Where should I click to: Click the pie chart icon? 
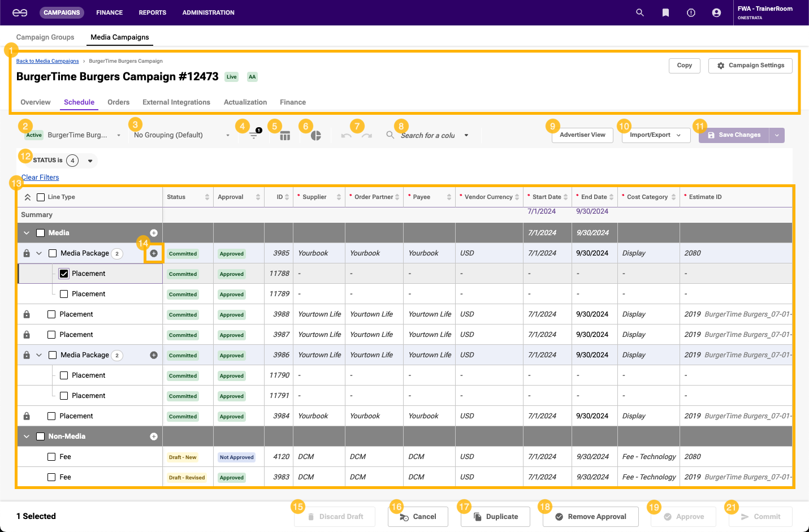316,136
